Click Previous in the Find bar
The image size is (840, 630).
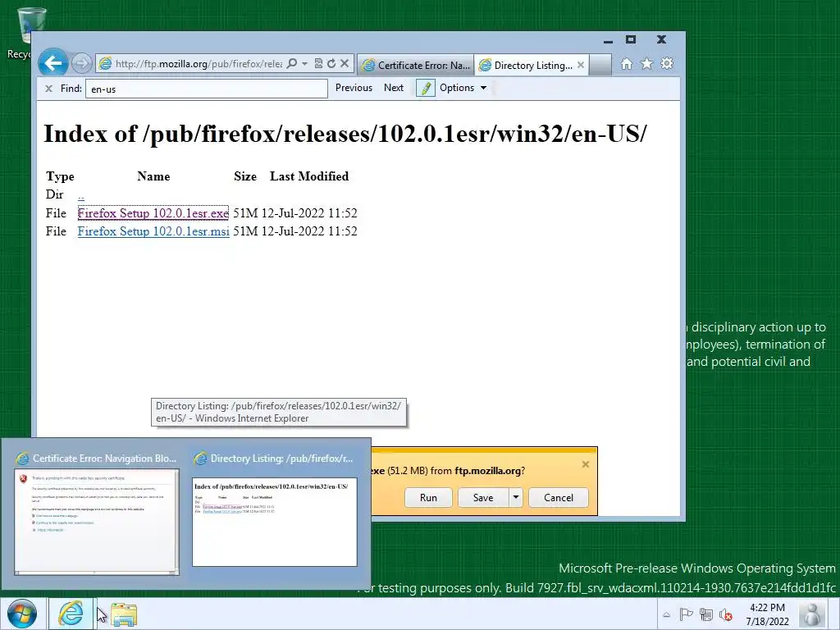tap(354, 88)
